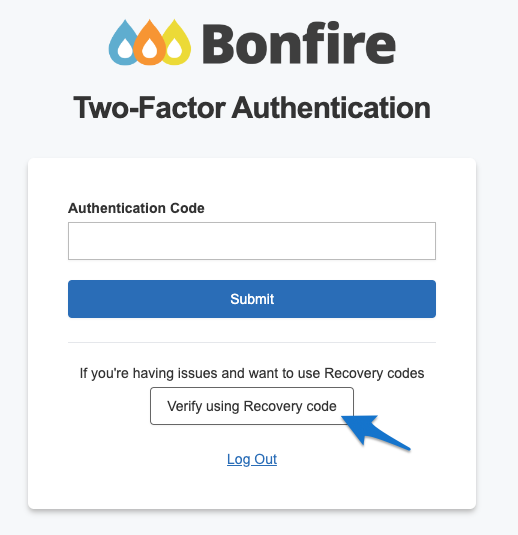Viewport: 518px width, 535px height.
Task: Choose Verify using Recovery code
Action: 252,406
